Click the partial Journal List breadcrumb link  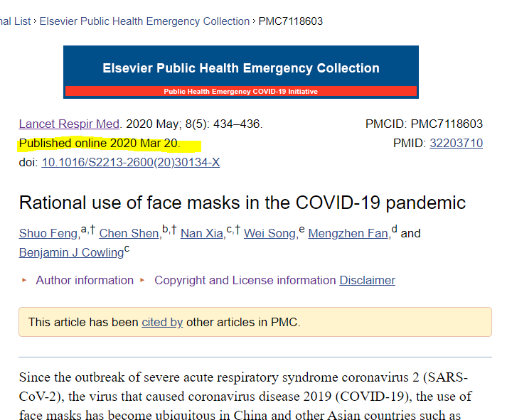point(15,21)
